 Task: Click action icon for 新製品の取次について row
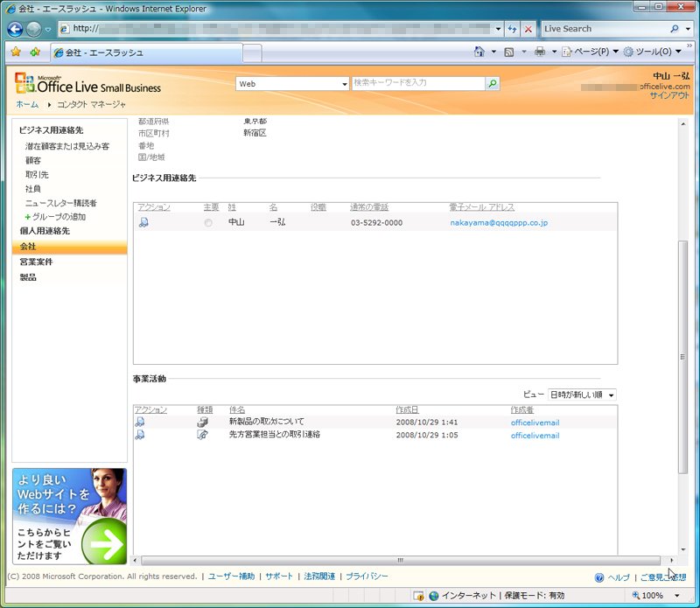(x=140, y=422)
